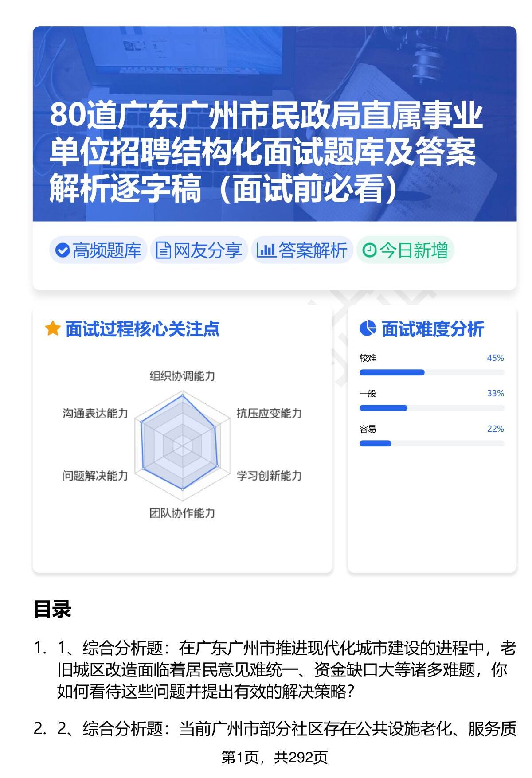Click the checkmark icon beside 高频题库
Viewport: 532px width, 778px height.
pos(63,250)
